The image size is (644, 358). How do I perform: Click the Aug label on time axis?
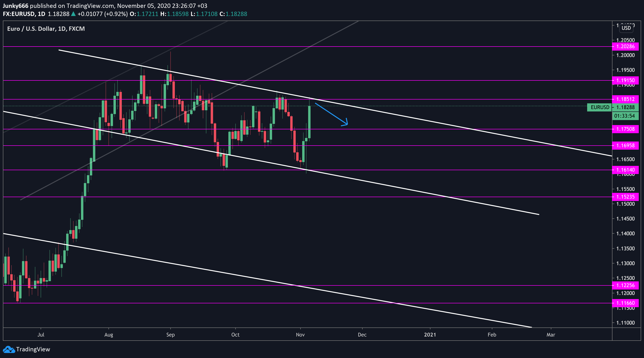point(109,335)
